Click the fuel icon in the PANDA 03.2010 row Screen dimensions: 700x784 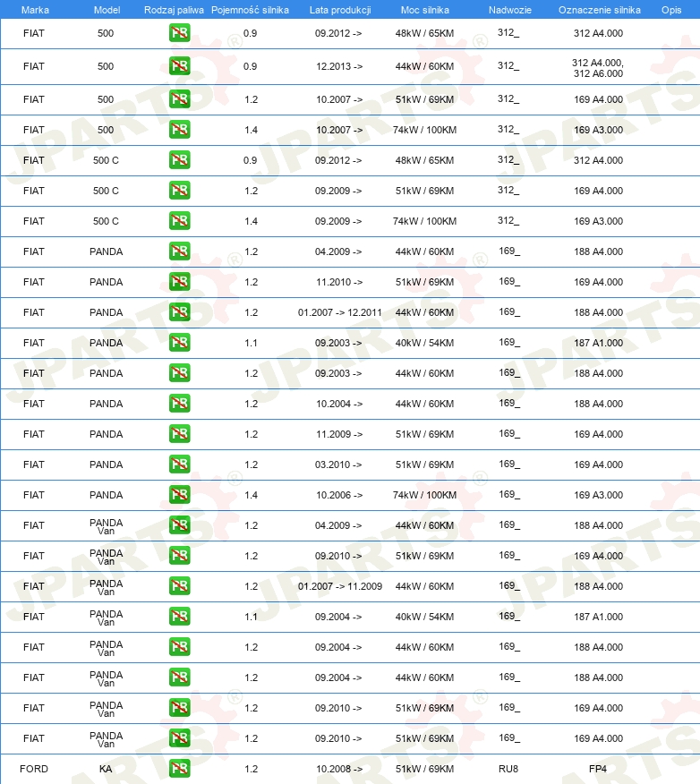pos(180,464)
